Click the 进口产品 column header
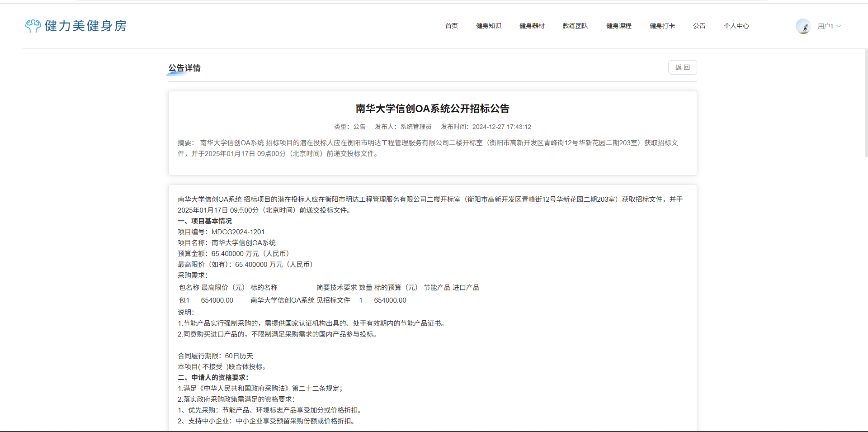The height and width of the screenshot is (432, 868). pyautogui.click(x=466, y=287)
